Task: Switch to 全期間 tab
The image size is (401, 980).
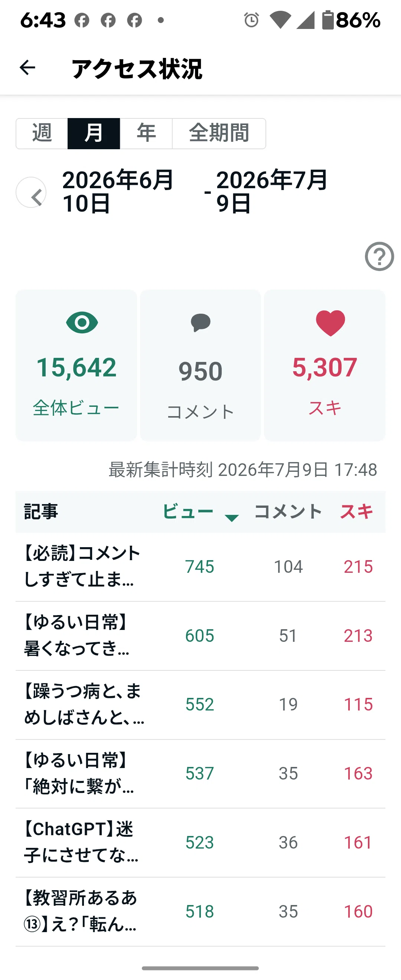Action: click(x=219, y=134)
